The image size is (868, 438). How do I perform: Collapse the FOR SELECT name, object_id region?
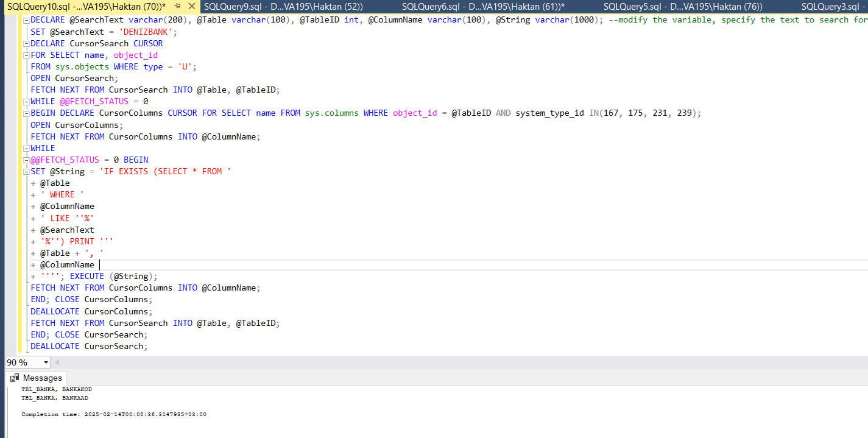click(26, 55)
